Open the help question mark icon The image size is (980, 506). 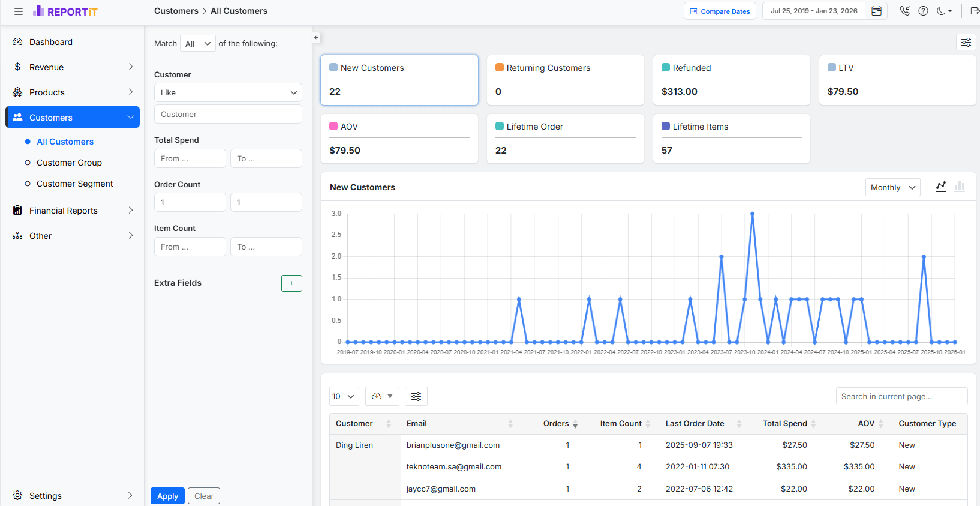pyautogui.click(x=924, y=11)
